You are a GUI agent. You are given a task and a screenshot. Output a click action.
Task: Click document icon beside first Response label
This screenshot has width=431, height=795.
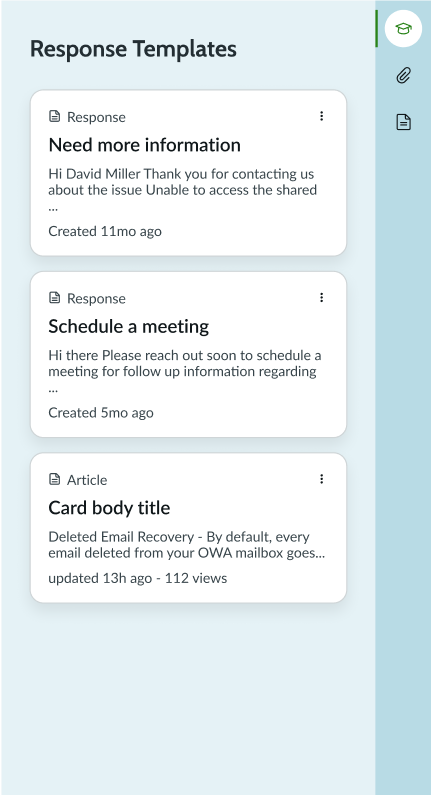[x=54, y=116]
